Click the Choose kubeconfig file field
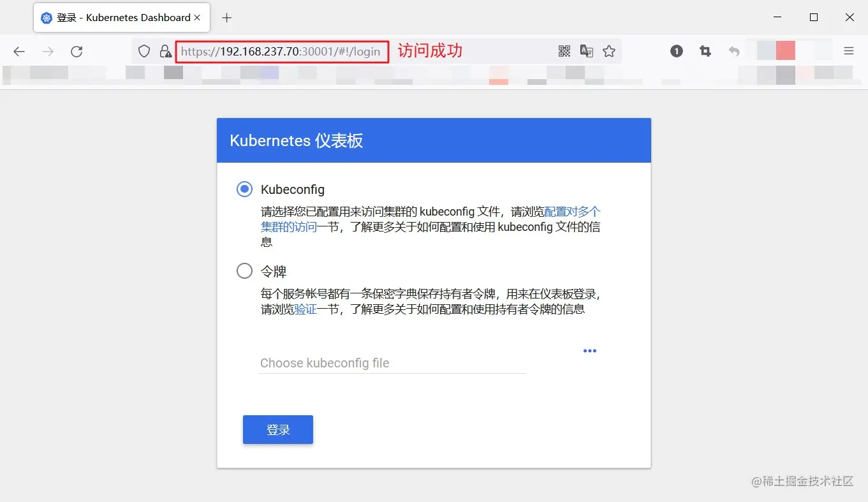Viewport: 868px width, 502px height. pos(392,363)
